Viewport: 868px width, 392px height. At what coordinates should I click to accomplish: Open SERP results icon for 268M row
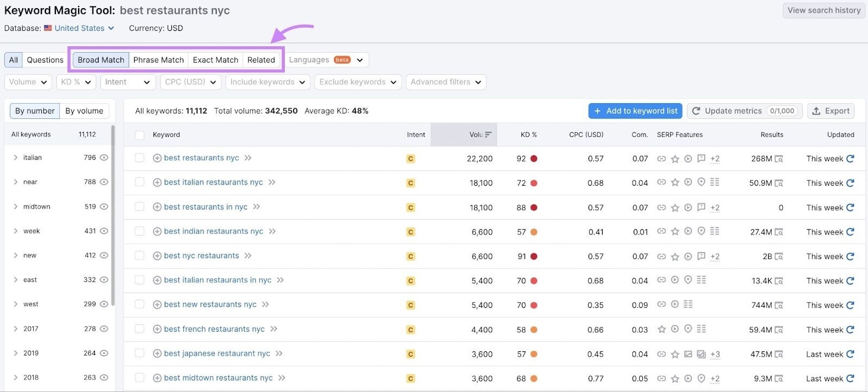(779, 159)
